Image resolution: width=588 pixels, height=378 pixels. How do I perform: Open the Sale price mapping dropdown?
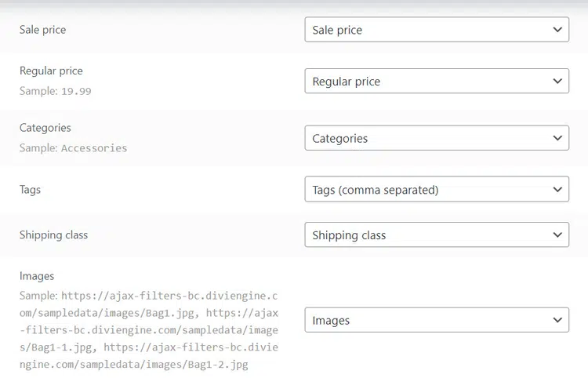(x=437, y=30)
